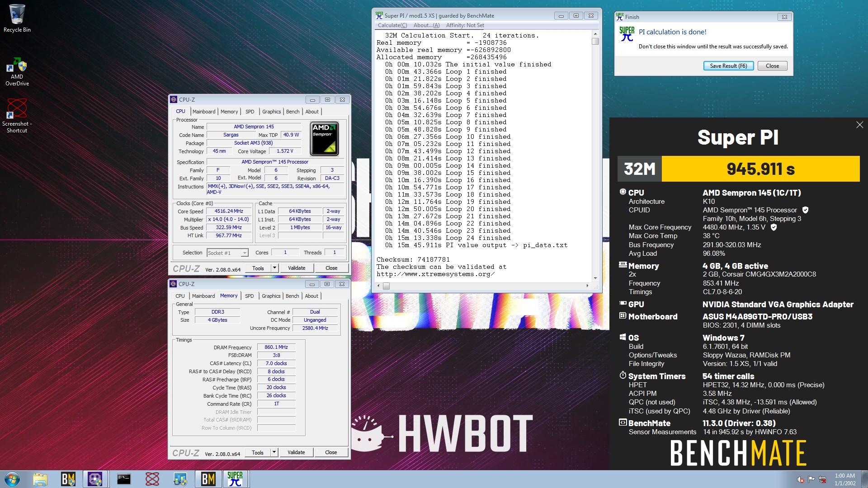The width and height of the screenshot is (868, 488).
Task: Open the Graphics tab in the lower CPU-Z window
Action: [x=271, y=296]
